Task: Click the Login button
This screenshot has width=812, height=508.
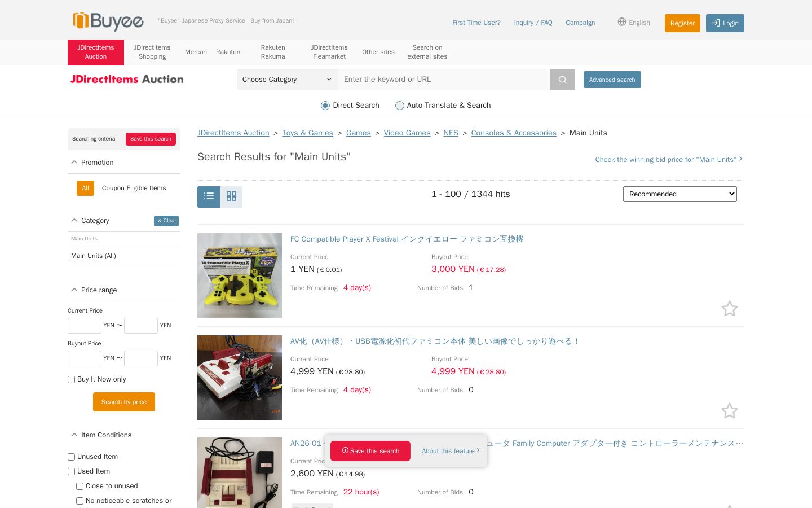Action: (x=725, y=23)
